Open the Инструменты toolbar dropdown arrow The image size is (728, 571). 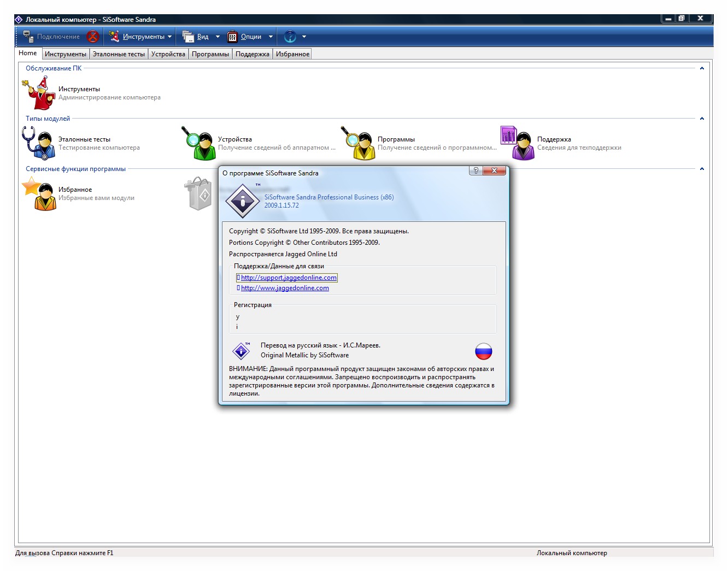(x=169, y=37)
